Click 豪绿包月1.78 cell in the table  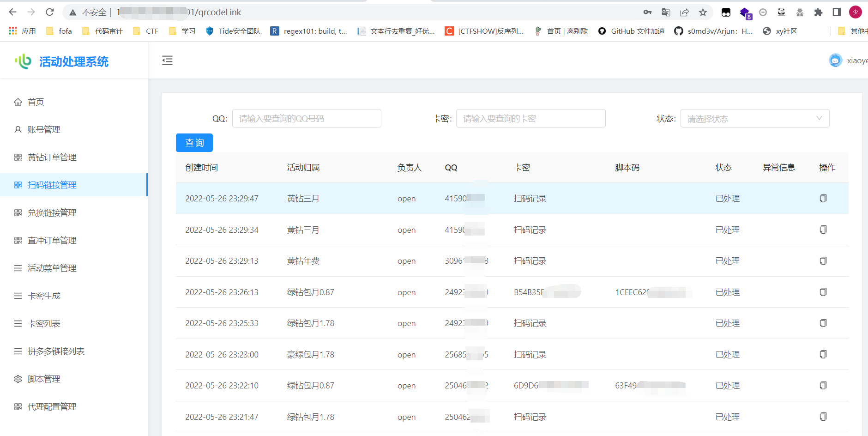coord(311,355)
